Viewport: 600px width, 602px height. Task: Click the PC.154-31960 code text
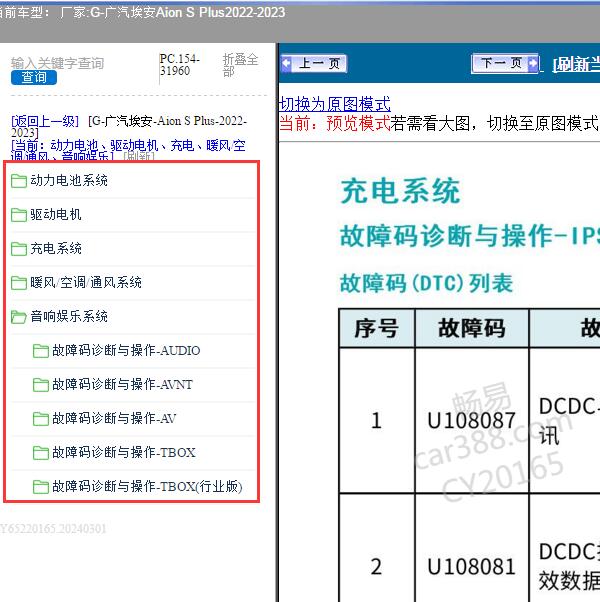[180, 65]
